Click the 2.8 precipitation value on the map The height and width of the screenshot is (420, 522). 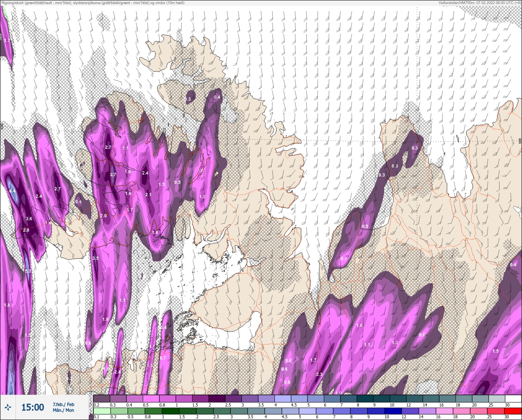point(26,230)
